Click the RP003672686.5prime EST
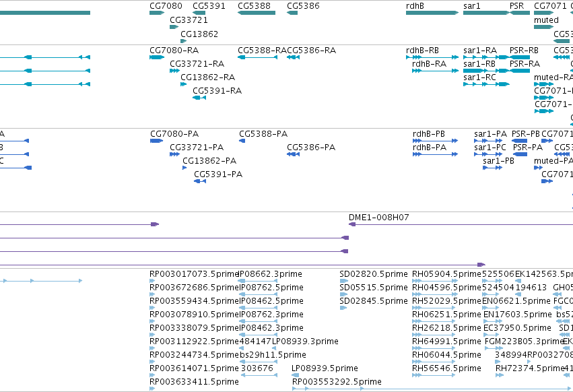 [152, 294]
